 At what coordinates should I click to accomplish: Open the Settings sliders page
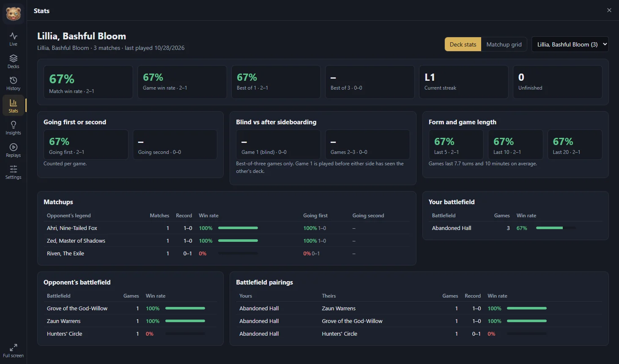pos(14,172)
